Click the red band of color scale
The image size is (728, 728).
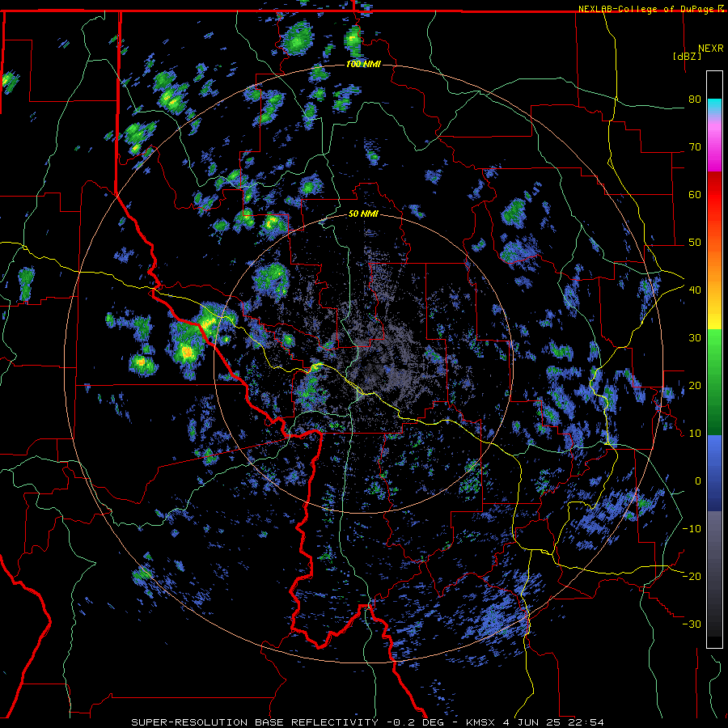click(x=714, y=195)
